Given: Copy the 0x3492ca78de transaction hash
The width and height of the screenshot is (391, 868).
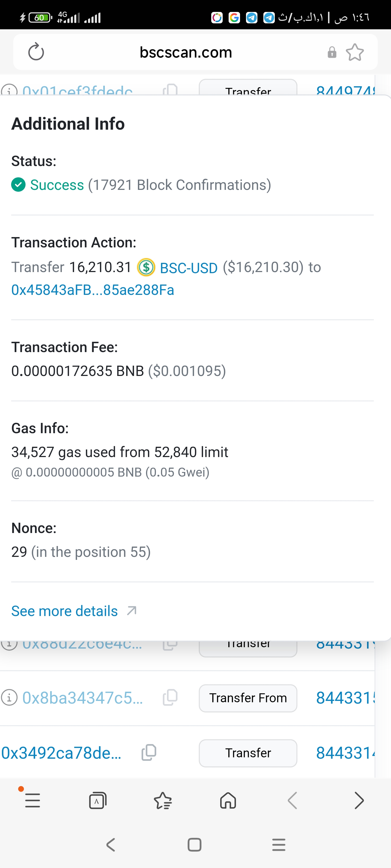Looking at the screenshot, I should [x=149, y=753].
